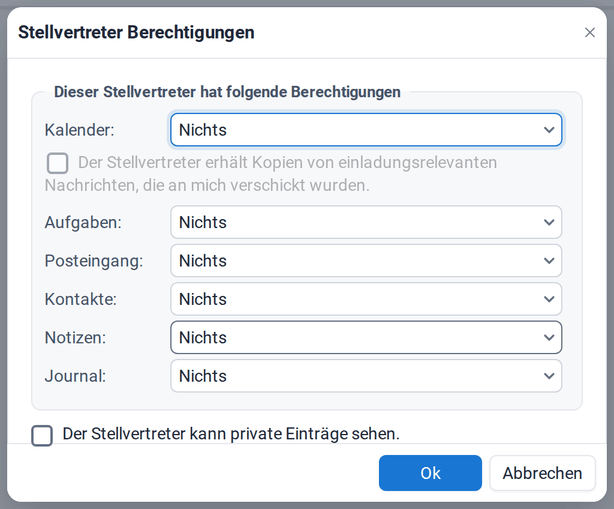Click the Abbrechen button
Screen dimensions: 614x509
point(542,473)
